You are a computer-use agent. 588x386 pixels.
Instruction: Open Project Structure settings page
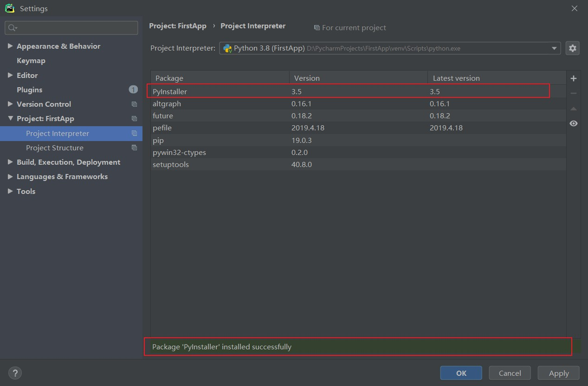[55, 148]
